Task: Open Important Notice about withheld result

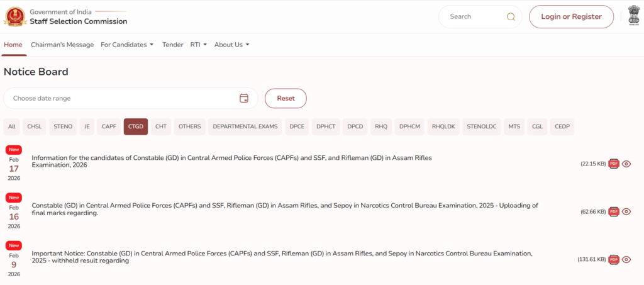Action: tap(282, 257)
